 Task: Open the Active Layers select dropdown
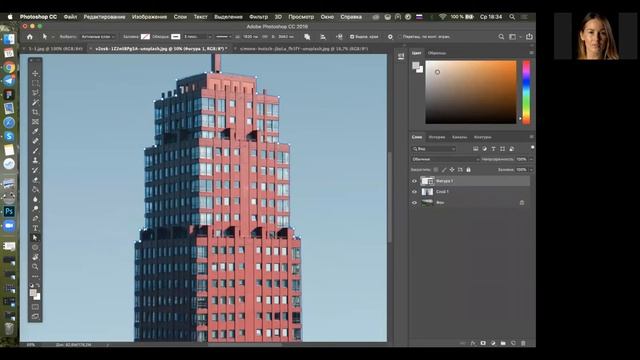click(x=98, y=37)
